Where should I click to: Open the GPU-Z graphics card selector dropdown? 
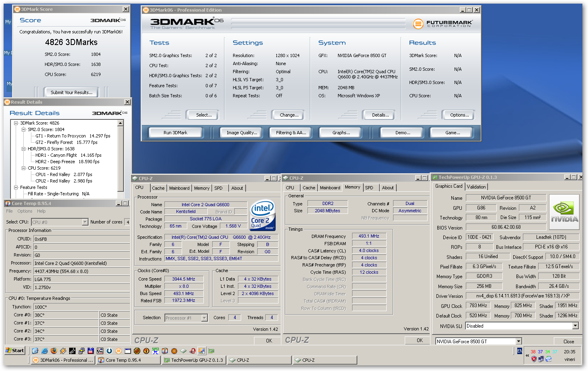pos(518,341)
